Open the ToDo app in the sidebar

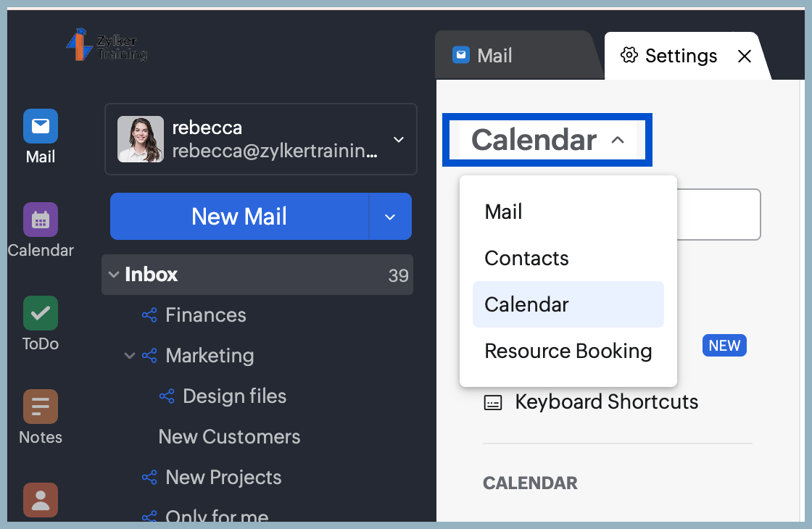[41, 323]
